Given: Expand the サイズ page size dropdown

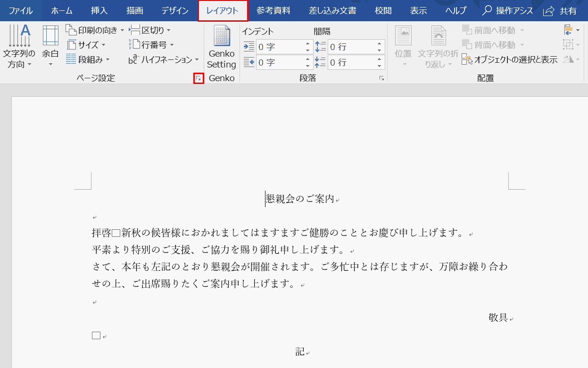Looking at the screenshot, I should tap(86, 45).
